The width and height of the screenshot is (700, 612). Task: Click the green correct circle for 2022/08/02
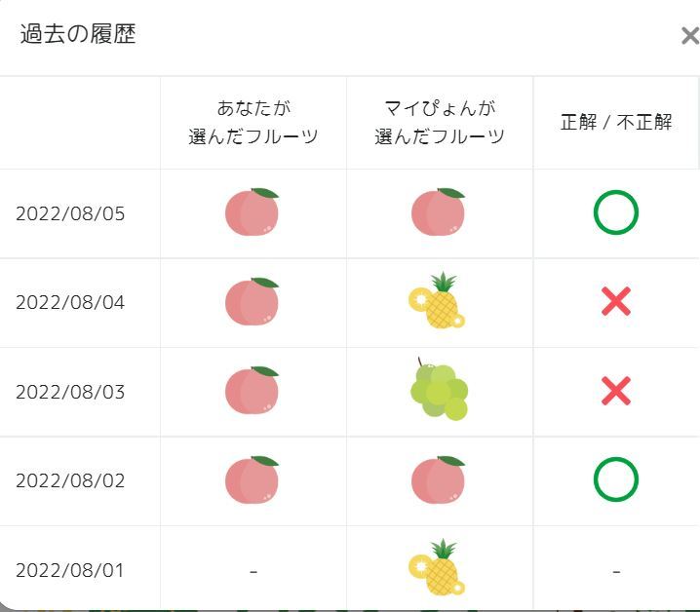point(615,479)
